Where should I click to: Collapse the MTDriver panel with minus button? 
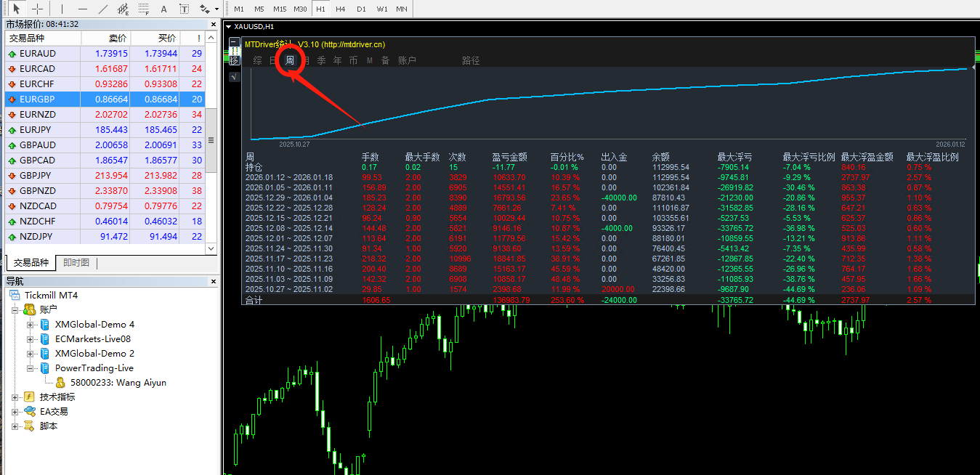(x=234, y=43)
